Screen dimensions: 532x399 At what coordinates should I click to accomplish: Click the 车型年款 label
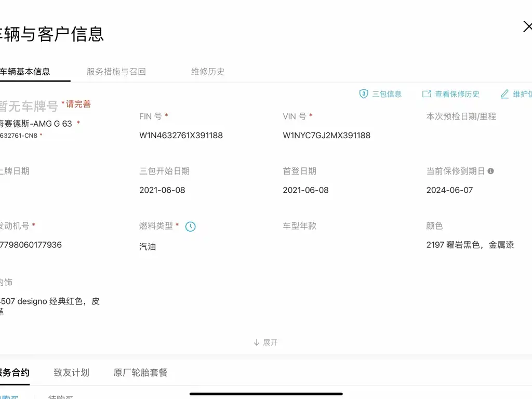point(300,225)
